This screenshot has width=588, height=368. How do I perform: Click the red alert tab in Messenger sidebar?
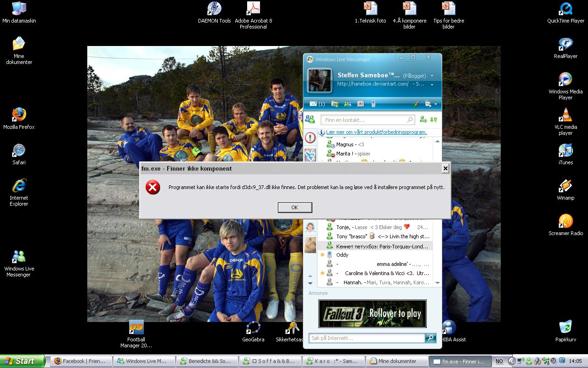tap(310, 138)
